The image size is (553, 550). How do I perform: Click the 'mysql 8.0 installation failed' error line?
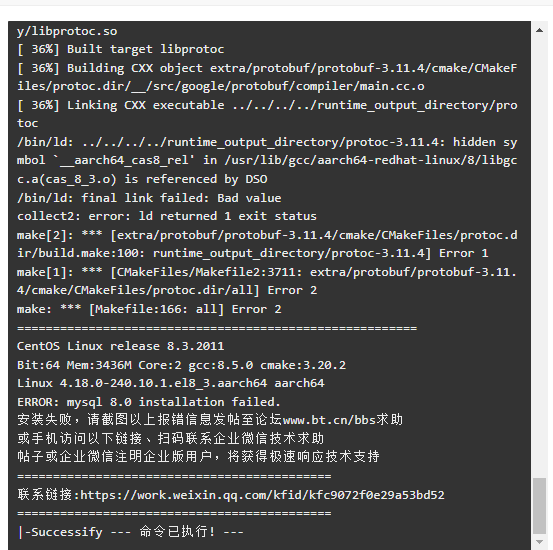point(148,402)
